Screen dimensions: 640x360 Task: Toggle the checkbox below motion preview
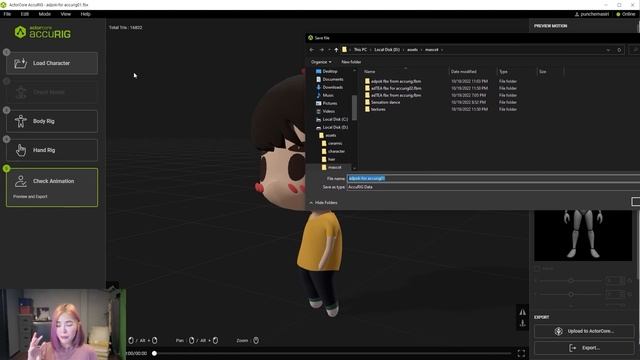[x=537, y=268]
